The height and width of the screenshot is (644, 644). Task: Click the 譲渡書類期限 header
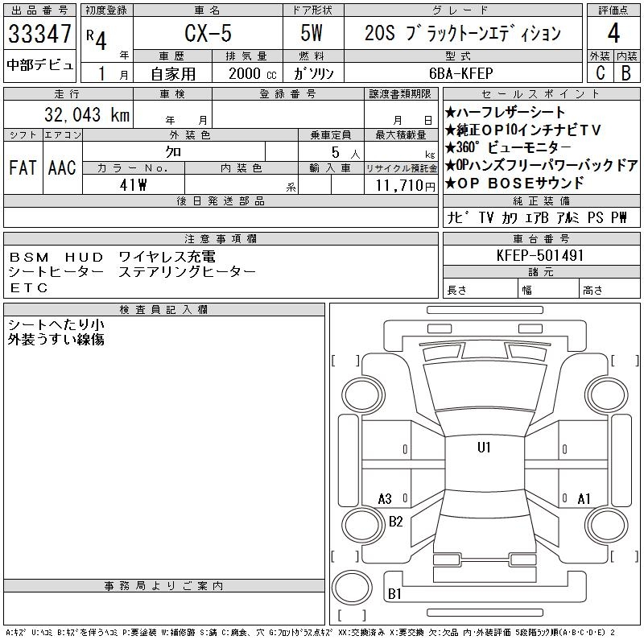click(x=400, y=94)
